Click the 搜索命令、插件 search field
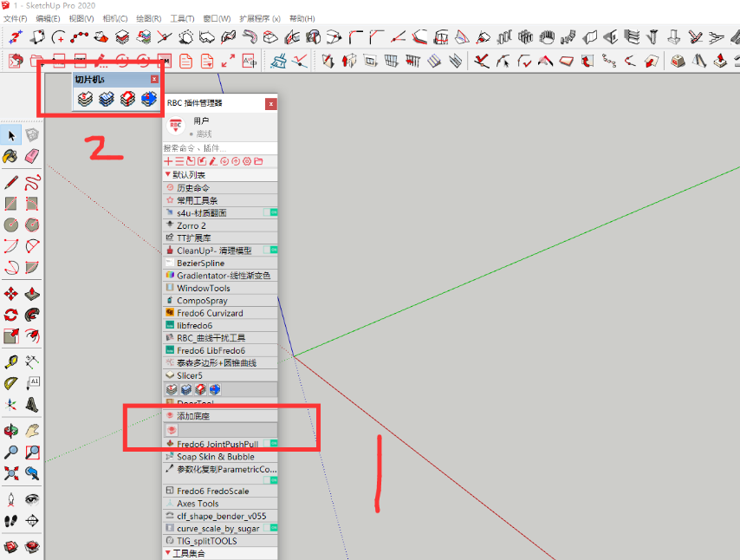The image size is (740, 560). 220,148
